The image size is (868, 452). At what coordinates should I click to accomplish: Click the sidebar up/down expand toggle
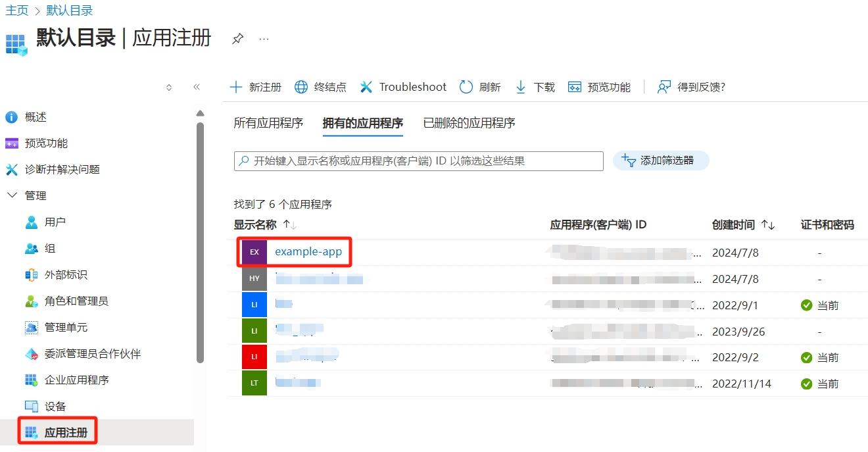[x=169, y=87]
